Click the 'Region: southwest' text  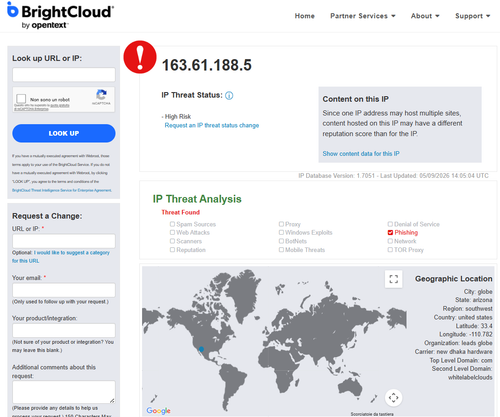pyautogui.click(x=467, y=309)
